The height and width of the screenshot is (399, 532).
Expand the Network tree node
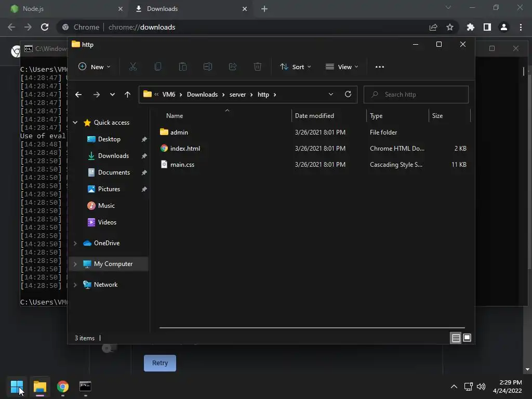[x=75, y=285]
